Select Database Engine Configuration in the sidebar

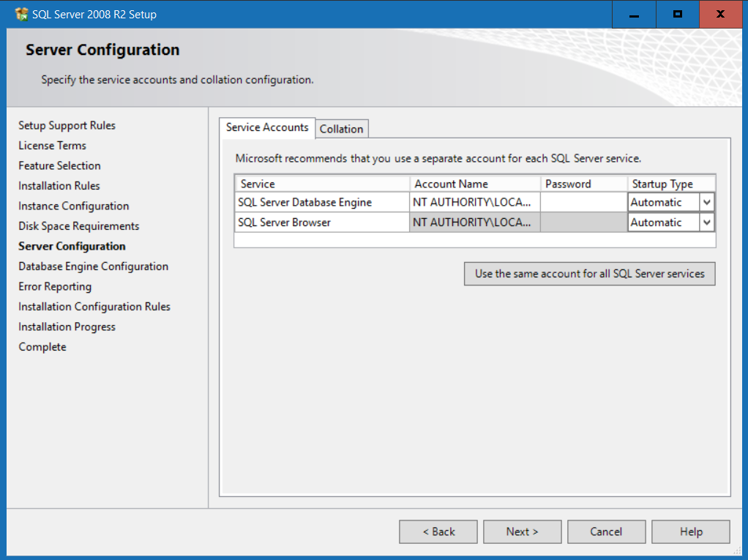[x=93, y=266]
